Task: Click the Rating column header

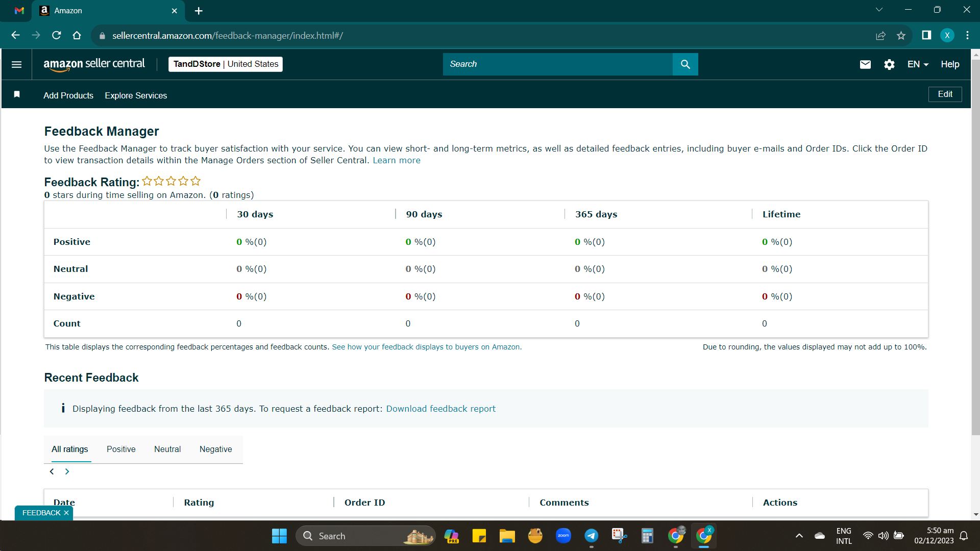Action: [x=199, y=503]
